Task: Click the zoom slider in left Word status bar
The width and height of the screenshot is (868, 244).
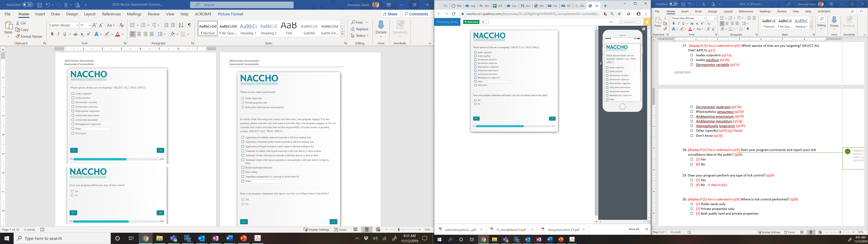Action: point(399,230)
